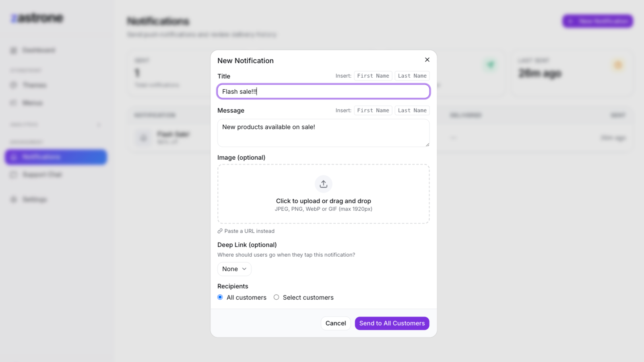Cancel the new notification
The width and height of the screenshot is (644, 362).
(336, 323)
